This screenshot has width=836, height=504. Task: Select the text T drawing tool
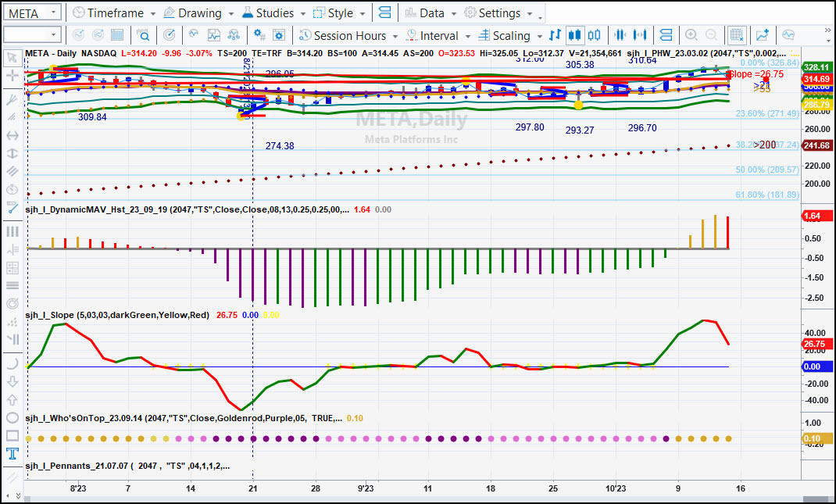click(13, 454)
